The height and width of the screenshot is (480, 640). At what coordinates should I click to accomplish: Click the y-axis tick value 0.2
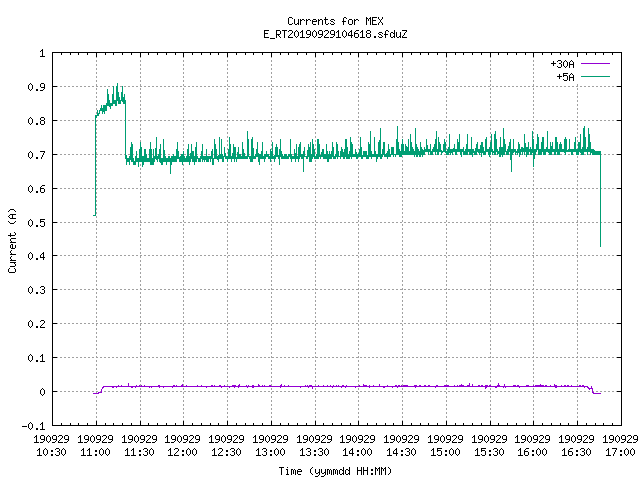pyautogui.click(x=36, y=324)
